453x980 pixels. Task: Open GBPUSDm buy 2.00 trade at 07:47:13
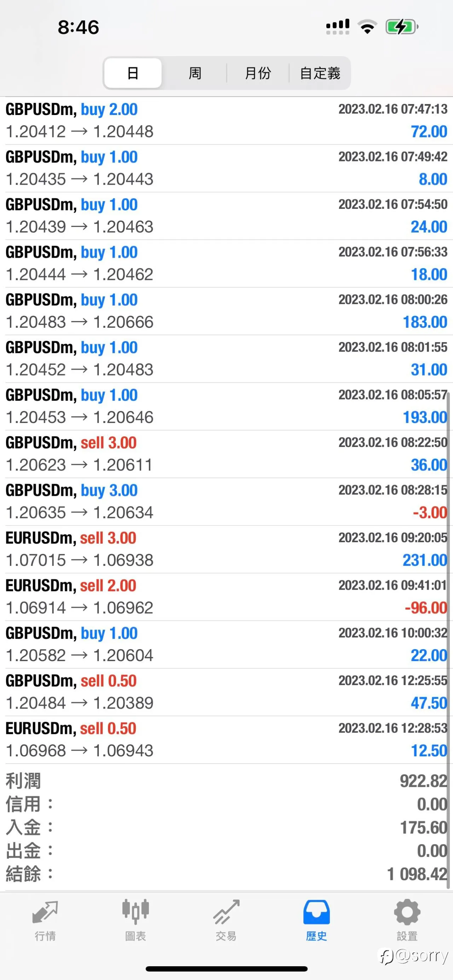coord(226,121)
